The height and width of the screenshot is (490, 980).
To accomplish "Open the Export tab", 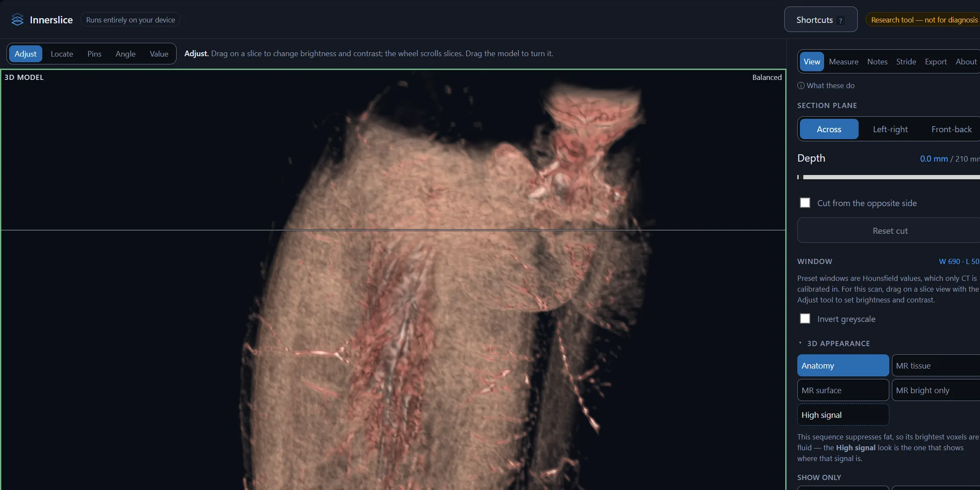I will point(936,61).
